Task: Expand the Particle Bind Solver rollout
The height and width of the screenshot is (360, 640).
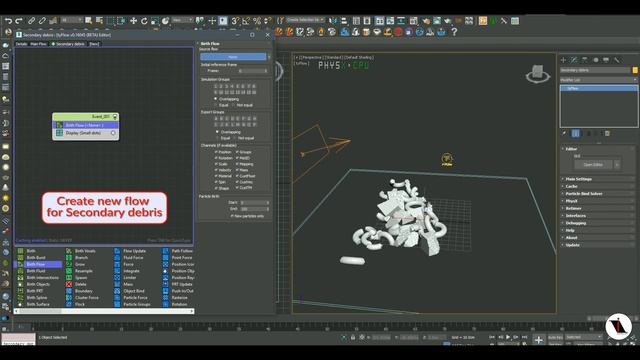Action: [598, 194]
